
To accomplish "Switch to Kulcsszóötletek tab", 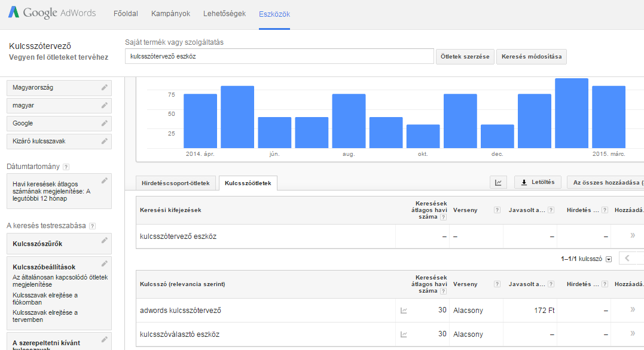I will [248, 183].
